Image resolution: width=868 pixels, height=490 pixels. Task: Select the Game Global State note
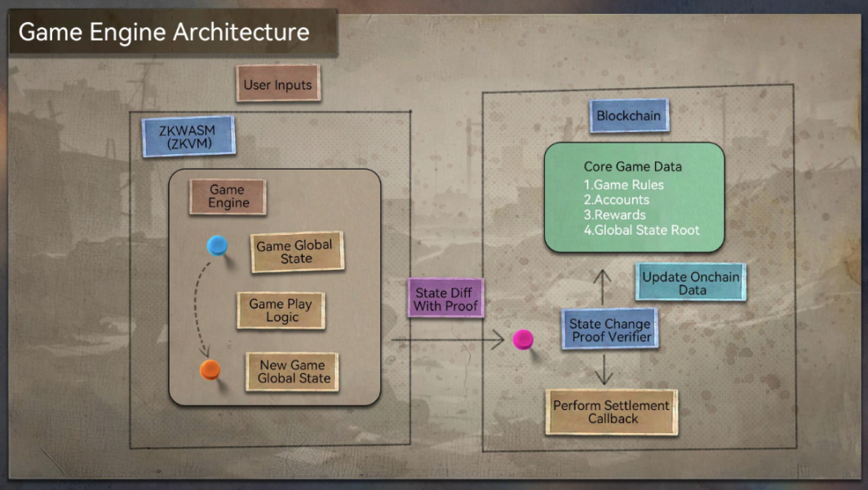click(295, 252)
